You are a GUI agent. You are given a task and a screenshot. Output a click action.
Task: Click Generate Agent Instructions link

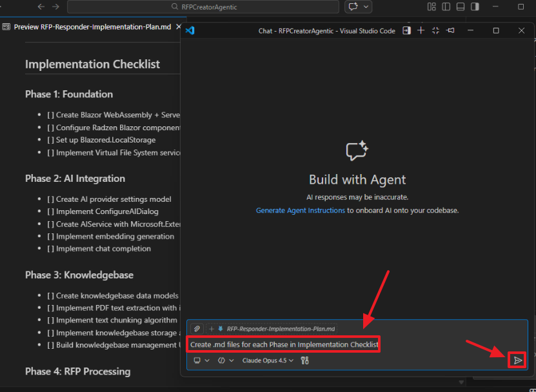coord(300,210)
